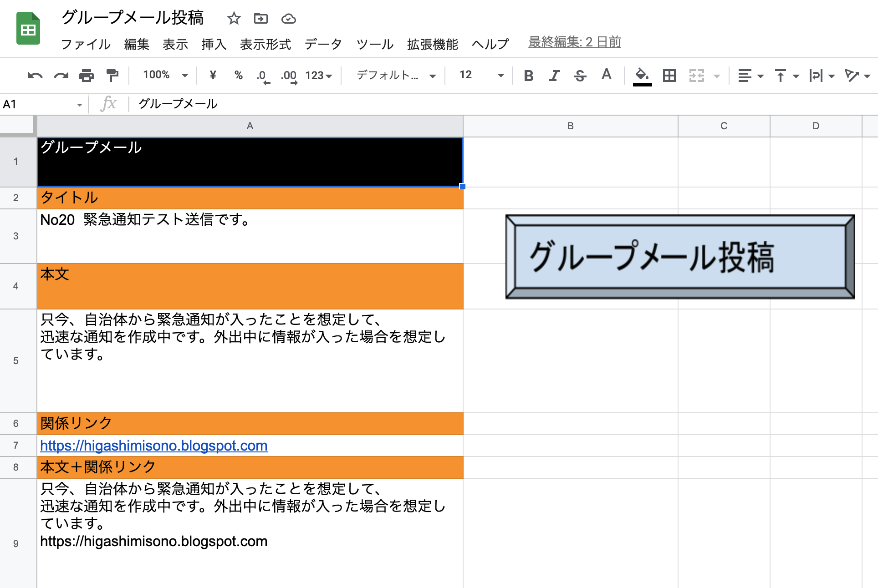Open the font family dropdown
This screenshot has width=878, height=588.
pos(396,75)
